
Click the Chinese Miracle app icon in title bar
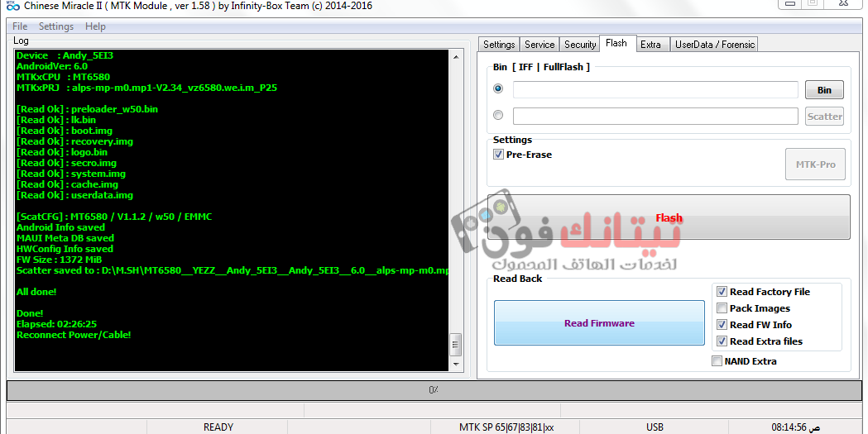pyautogui.click(x=12, y=6)
